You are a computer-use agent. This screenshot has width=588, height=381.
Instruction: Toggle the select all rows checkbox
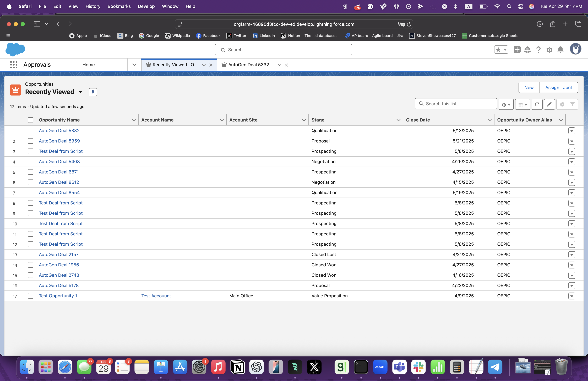(31, 120)
